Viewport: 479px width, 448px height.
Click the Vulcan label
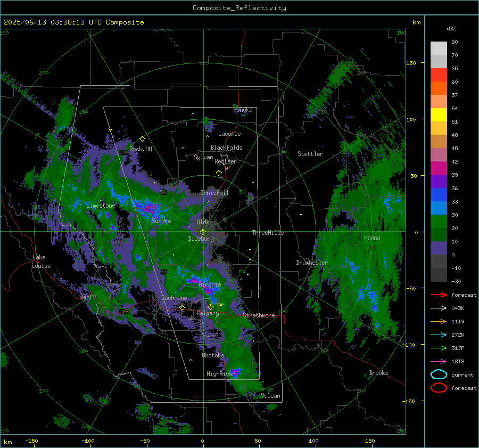271,396
